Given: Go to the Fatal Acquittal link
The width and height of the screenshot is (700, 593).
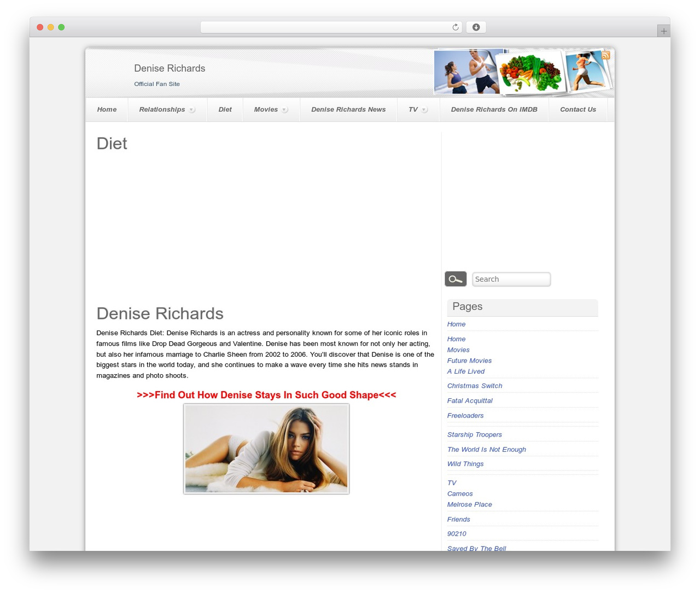Looking at the screenshot, I should coord(470,400).
